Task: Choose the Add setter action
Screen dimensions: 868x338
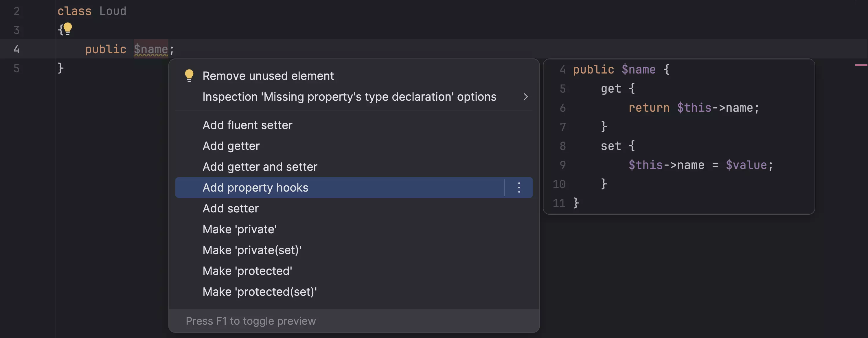Action: (x=231, y=209)
